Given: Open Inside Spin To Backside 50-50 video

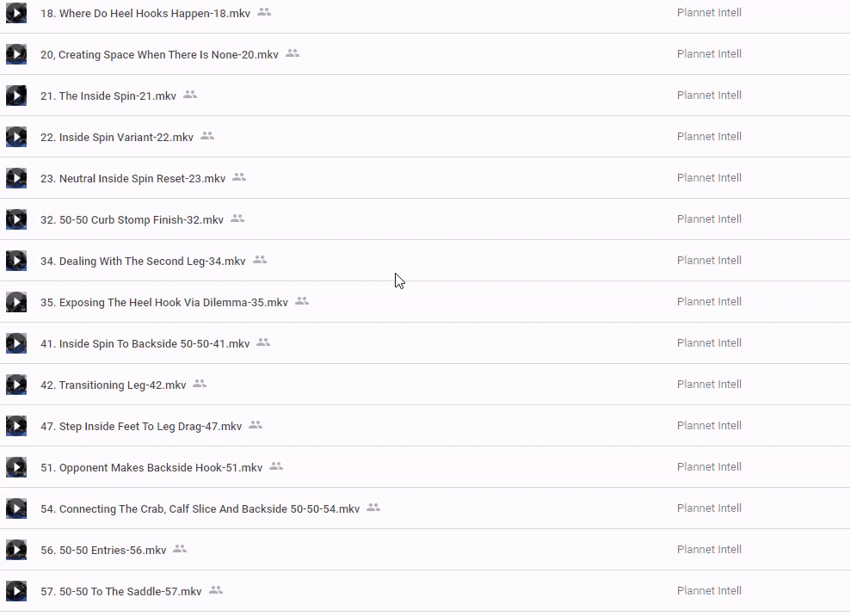Looking at the screenshot, I should (x=145, y=343).
